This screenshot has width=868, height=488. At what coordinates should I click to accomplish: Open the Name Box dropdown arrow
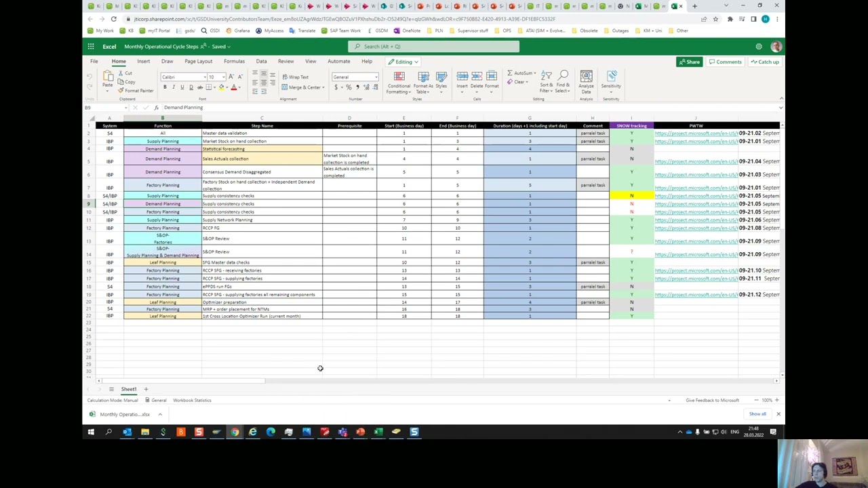coord(126,108)
